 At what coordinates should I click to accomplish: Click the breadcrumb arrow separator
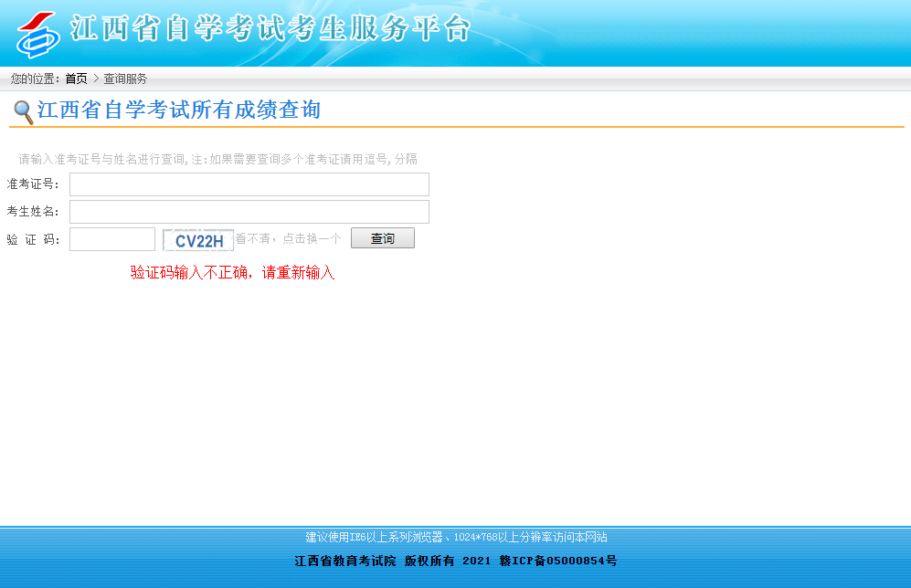tap(95, 79)
